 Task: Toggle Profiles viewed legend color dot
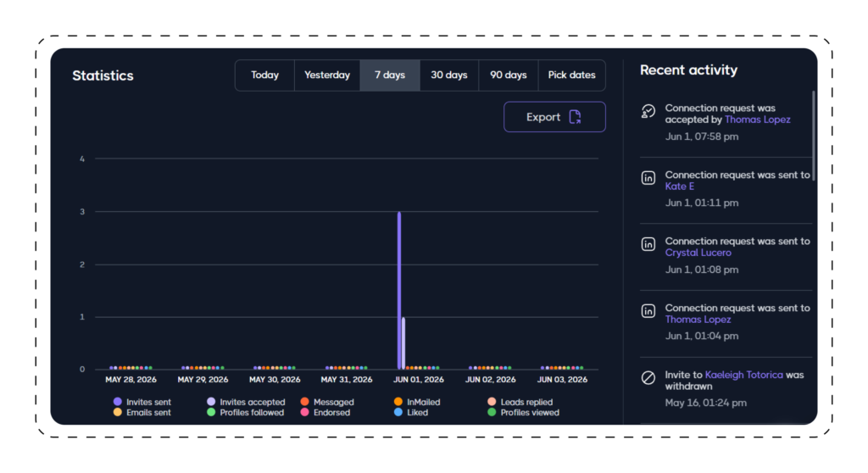pyautogui.click(x=492, y=413)
